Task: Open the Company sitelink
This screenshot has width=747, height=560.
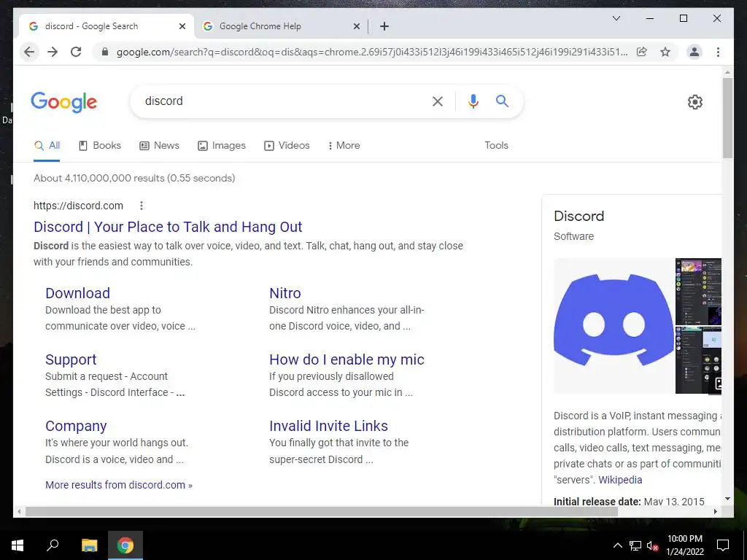Action: pos(76,426)
